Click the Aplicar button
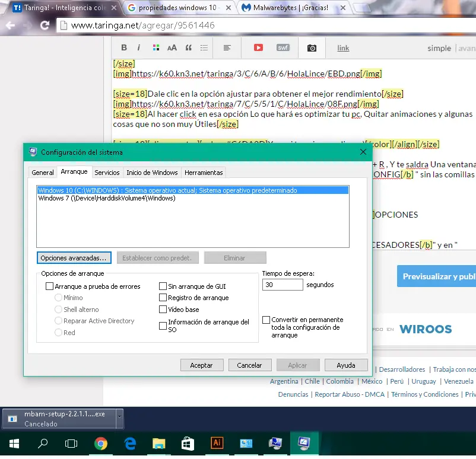 (x=298, y=365)
